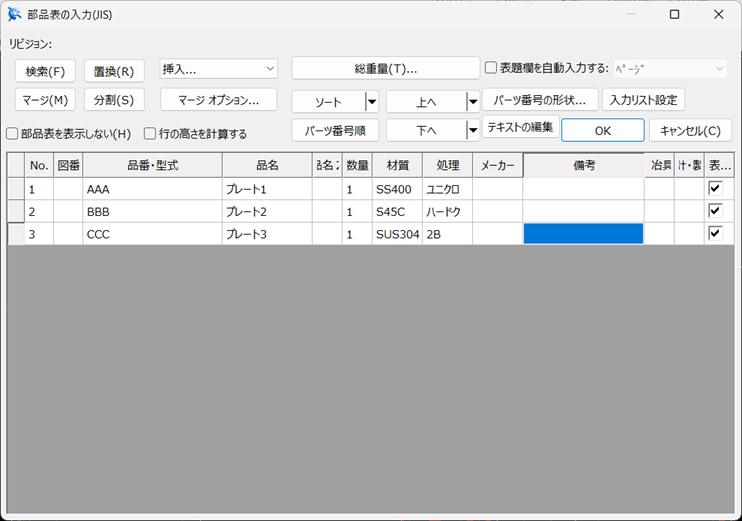Select the ユニクロ treatment cell
The image size is (742, 521).
(448, 189)
